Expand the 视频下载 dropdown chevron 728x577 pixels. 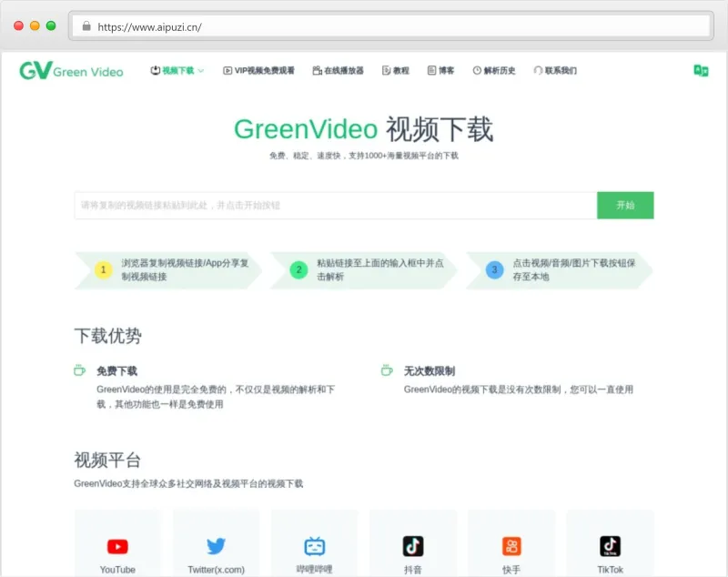pos(201,71)
